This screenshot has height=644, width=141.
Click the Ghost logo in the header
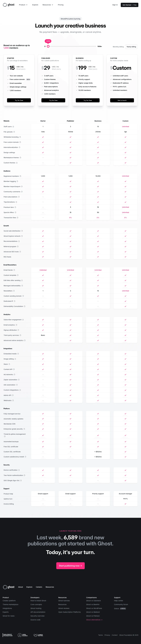coord(8,5)
